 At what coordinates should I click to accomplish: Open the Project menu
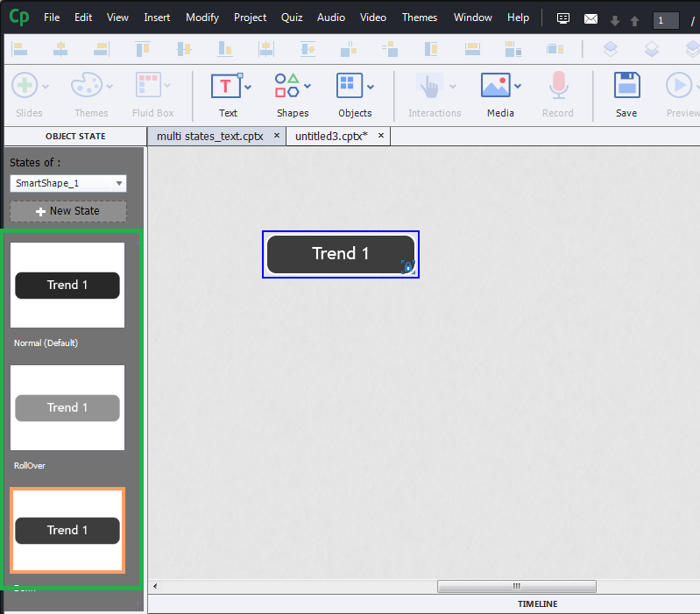[x=250, y=18]
